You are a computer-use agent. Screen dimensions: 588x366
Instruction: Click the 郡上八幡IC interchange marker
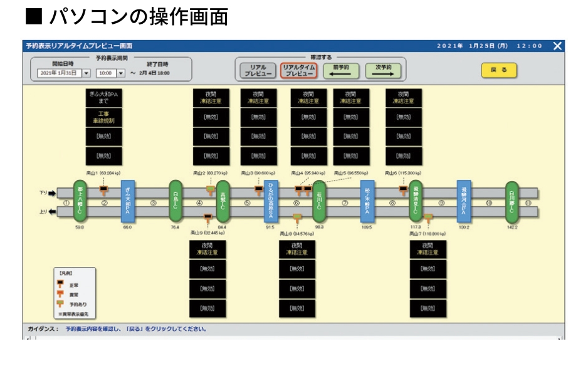point(80,201)
